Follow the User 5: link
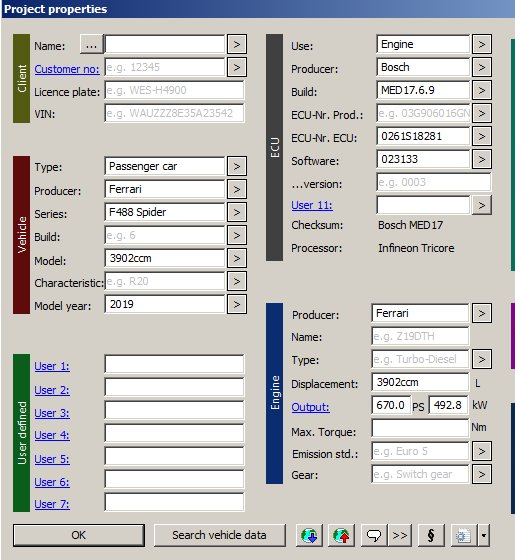 coord(52,459)
